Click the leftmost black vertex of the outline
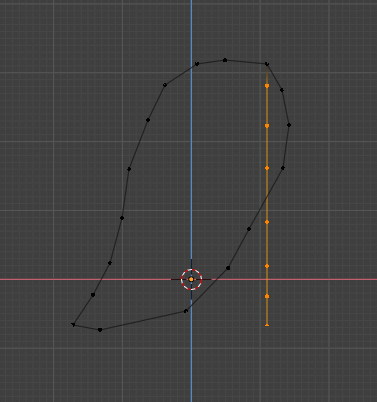377x402 pixels. click(x=73, y=324)
